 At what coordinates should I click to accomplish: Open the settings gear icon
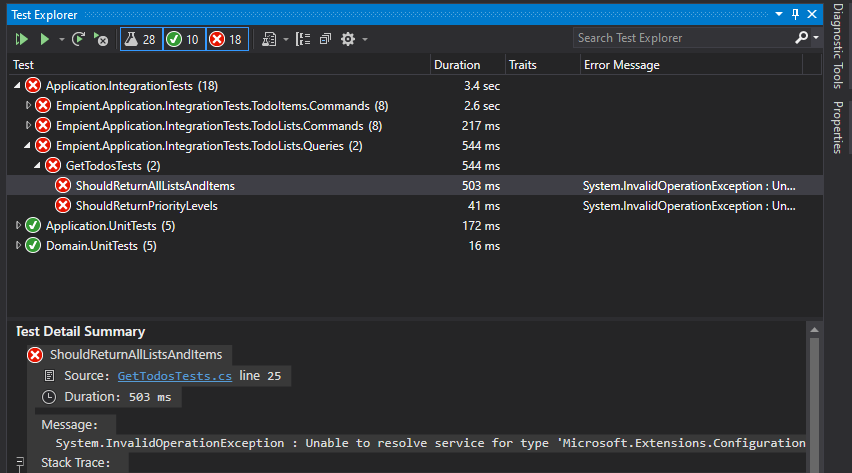pyautogui.click(x=348, y=39)
